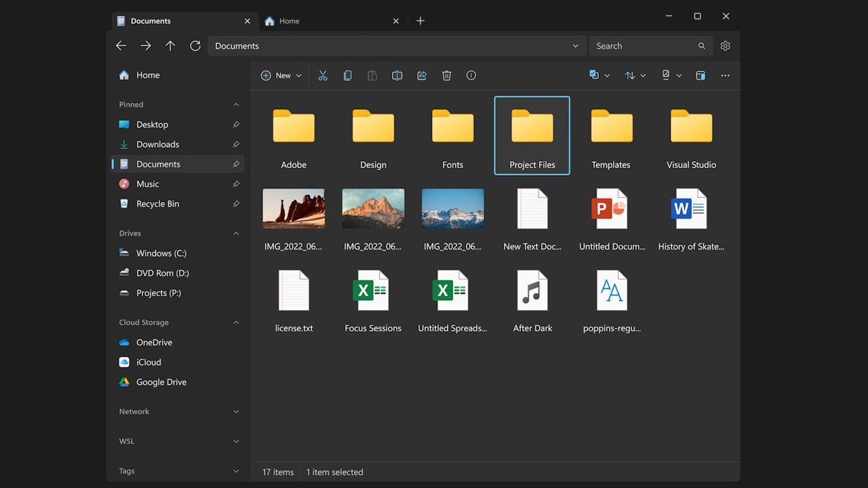Open the sort options dropdown
This screenshot has width=868, height=488.
635,75
